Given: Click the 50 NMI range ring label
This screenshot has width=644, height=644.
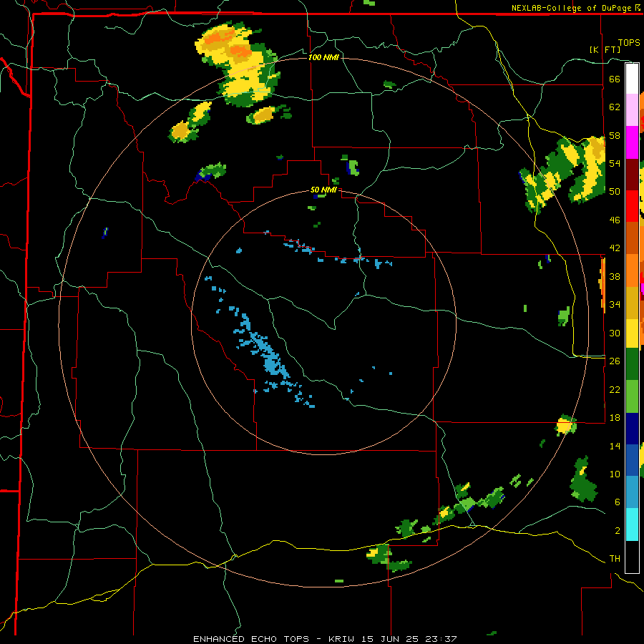Looking at the screenshot, I should tap(323, 190).
